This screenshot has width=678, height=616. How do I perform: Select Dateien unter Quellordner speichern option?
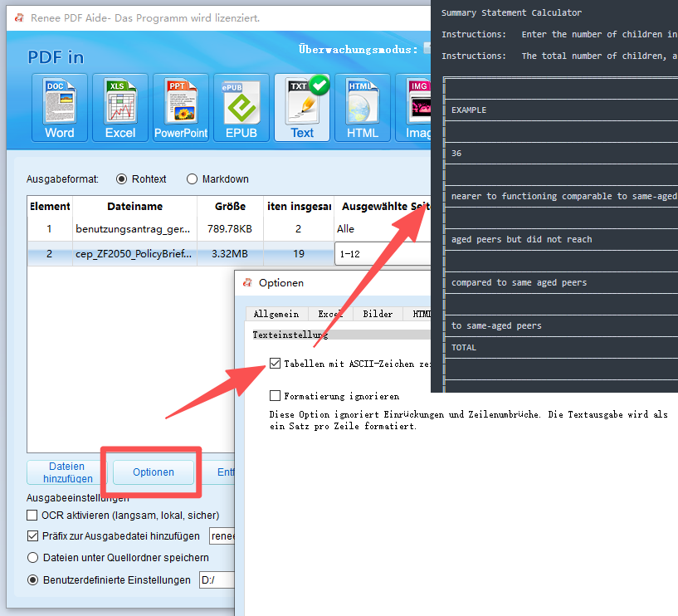coord(33,558)
